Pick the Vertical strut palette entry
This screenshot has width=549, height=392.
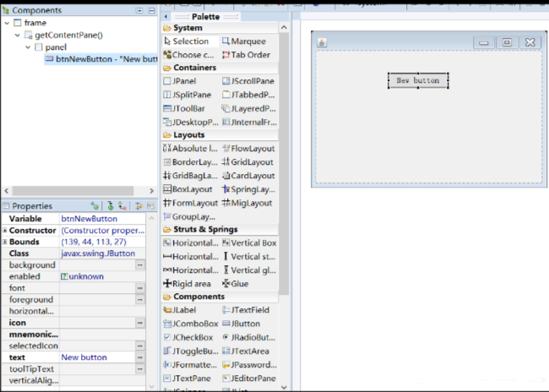[x=248, y=257]
